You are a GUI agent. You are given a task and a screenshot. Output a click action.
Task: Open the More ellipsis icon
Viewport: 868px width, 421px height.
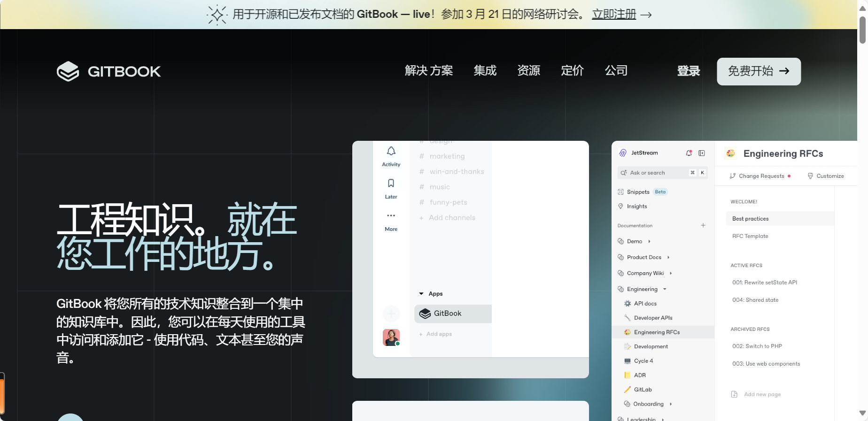coord(391,215)
